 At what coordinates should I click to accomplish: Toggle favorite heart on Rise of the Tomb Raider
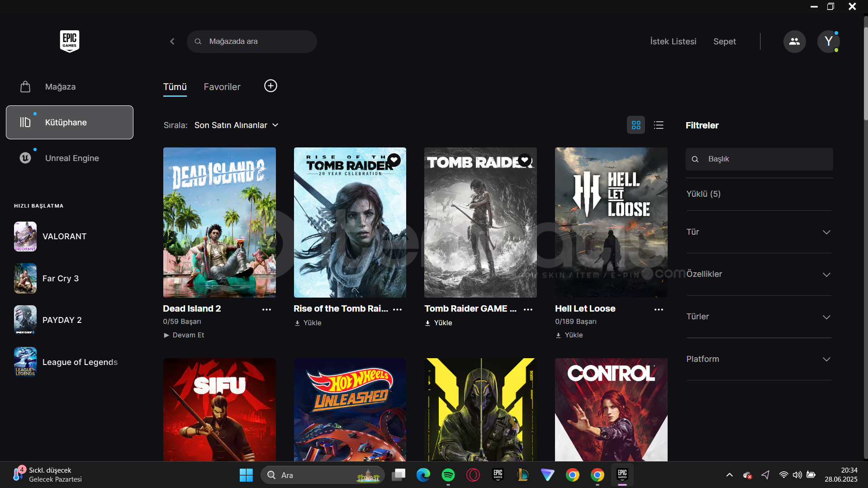(x=394, y=160)
